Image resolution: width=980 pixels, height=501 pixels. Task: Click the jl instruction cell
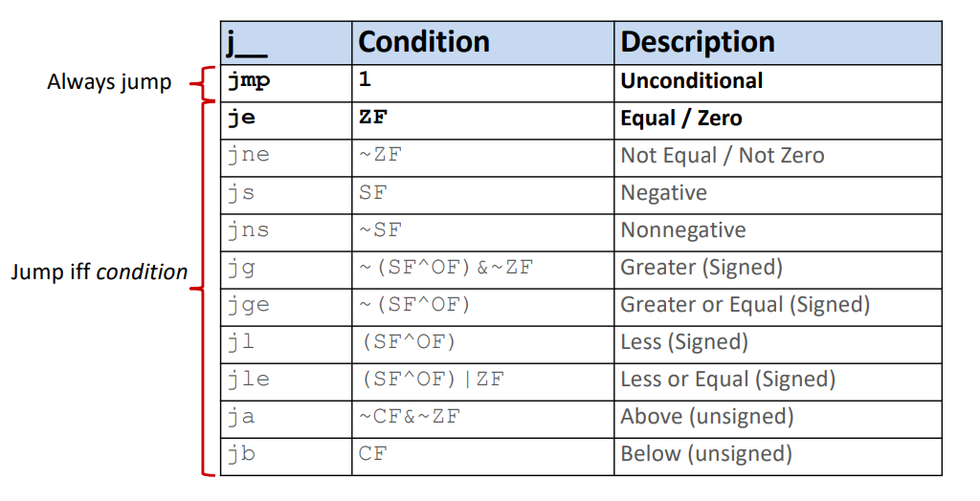coord(286,345)
